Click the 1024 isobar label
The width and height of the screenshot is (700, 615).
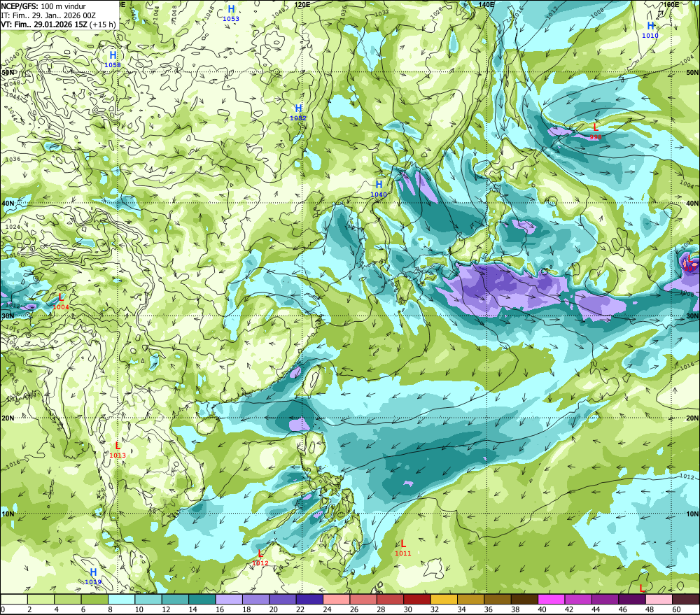coord(13,227)
